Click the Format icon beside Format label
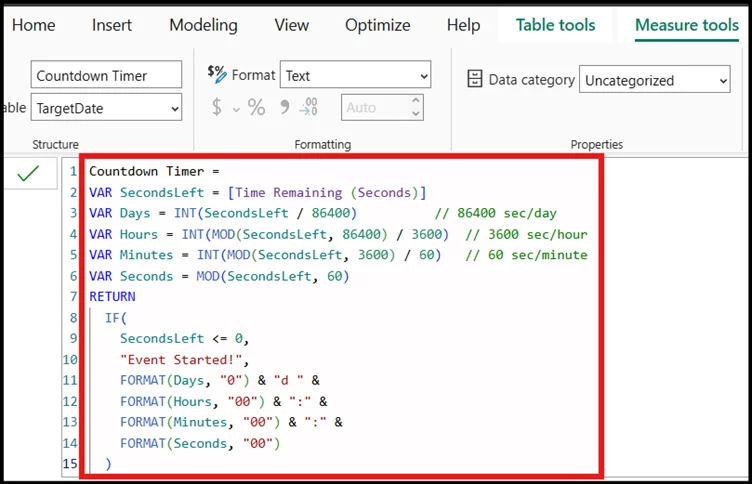This screenshot has width=752, height=484. pos(216,74)
